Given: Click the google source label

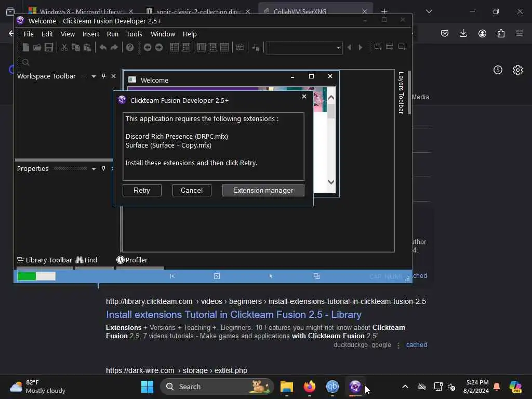Looking at the screenshot, I should pyautogui.click(x=381, y=345).
